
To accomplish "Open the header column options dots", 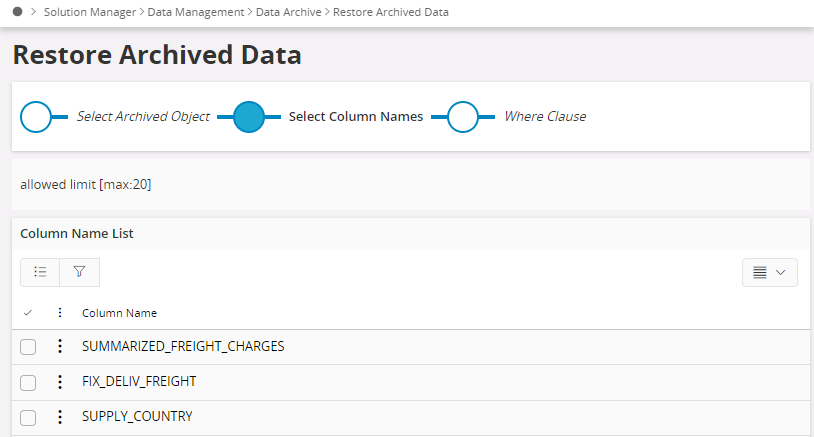I will pyautogui.click(x=60, y=312).
